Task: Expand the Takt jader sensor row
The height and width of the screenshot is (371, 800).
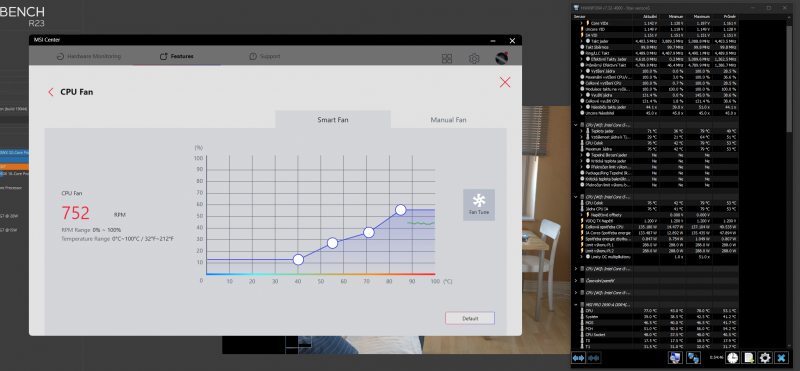Action: tap(581, 41)
